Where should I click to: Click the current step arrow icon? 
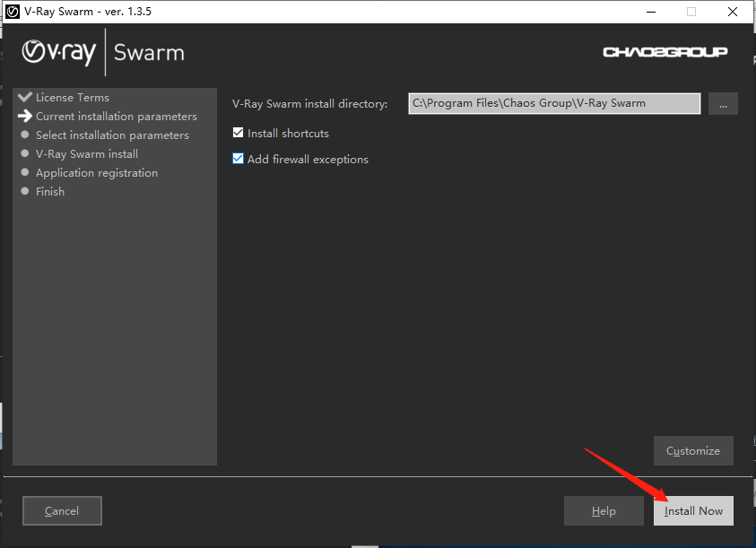click(x=25, y=116)
